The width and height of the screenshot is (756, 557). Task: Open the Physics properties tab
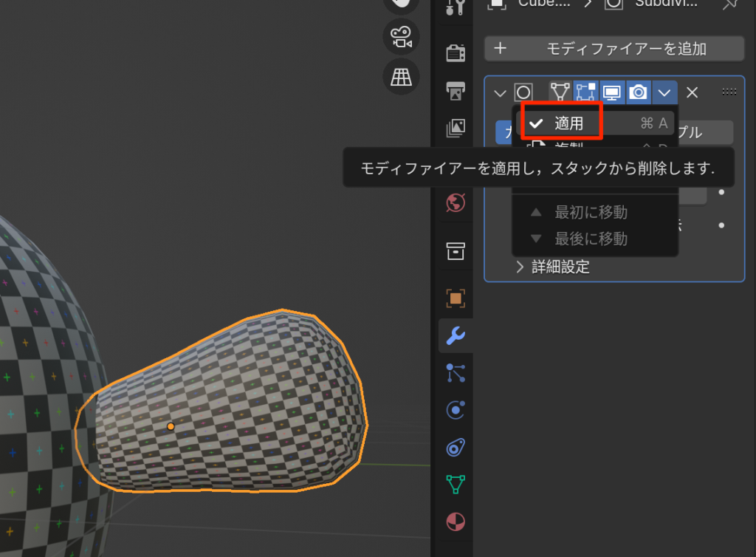[x=456, y=410]
